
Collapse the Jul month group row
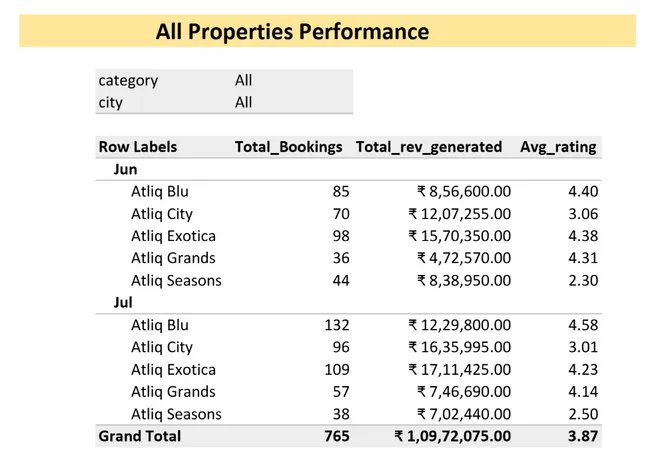coord(124,301)
